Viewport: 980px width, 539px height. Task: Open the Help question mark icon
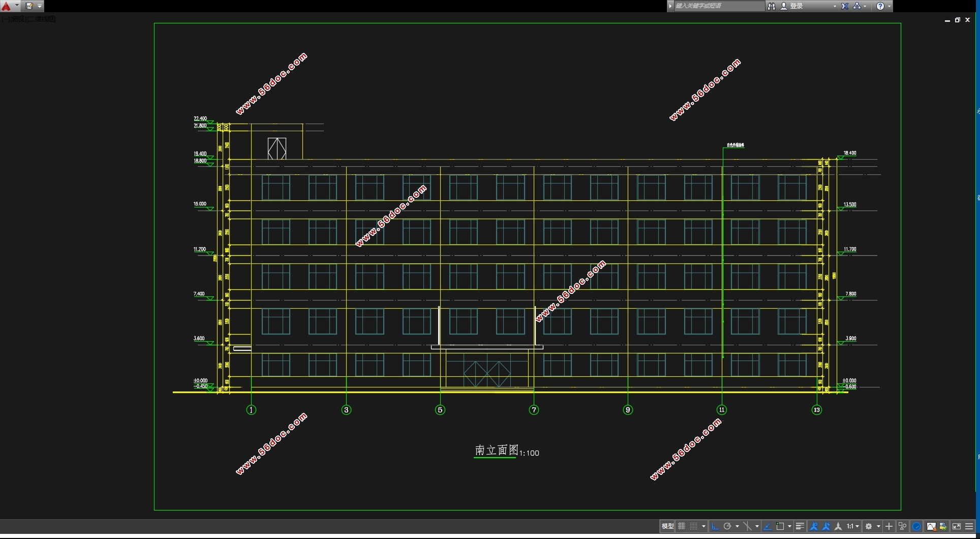click(880, 6)
